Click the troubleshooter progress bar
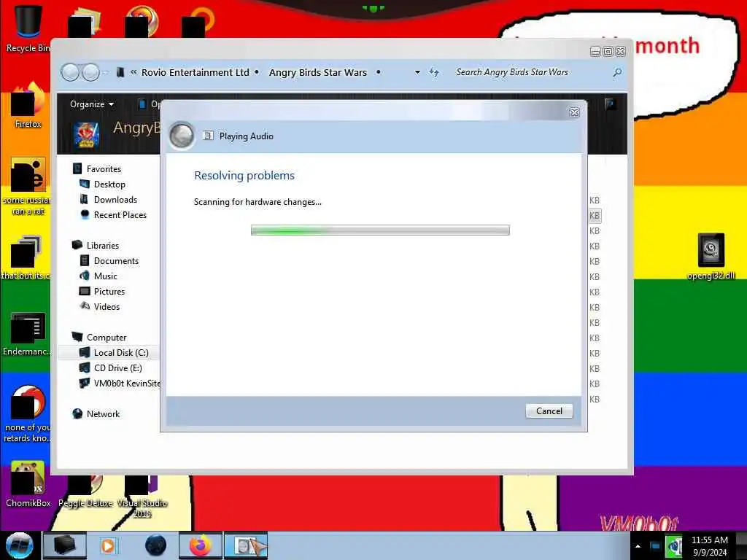The width and height of the screenshot is (747, 560). 380,230
